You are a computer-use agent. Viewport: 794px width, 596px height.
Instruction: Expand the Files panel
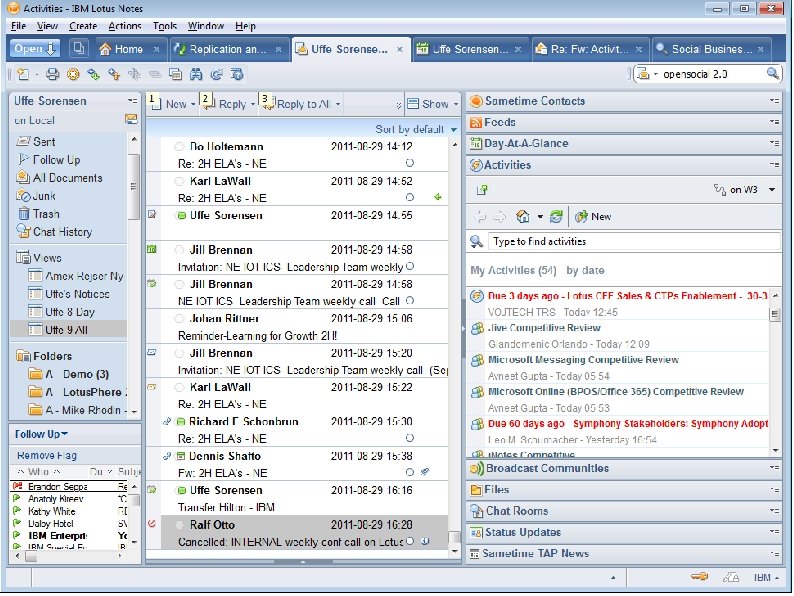pyautogui.click(x=623, y=490)
